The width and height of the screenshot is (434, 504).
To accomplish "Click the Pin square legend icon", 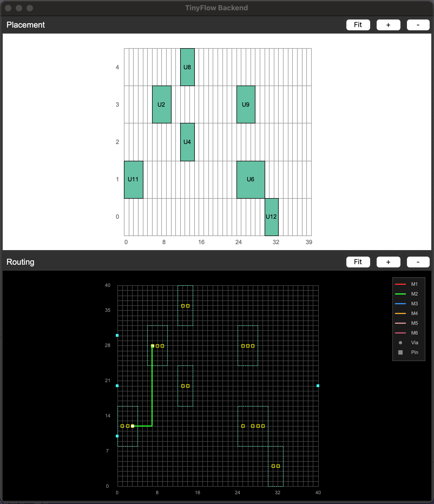I will tap(400, 352).
